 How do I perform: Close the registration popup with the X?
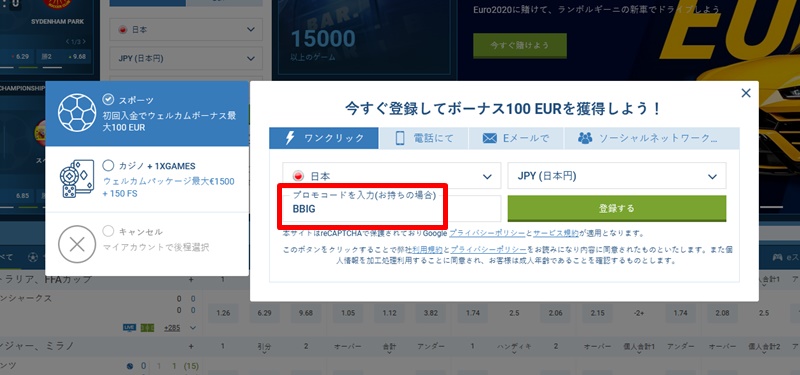[x=745, y=93]
